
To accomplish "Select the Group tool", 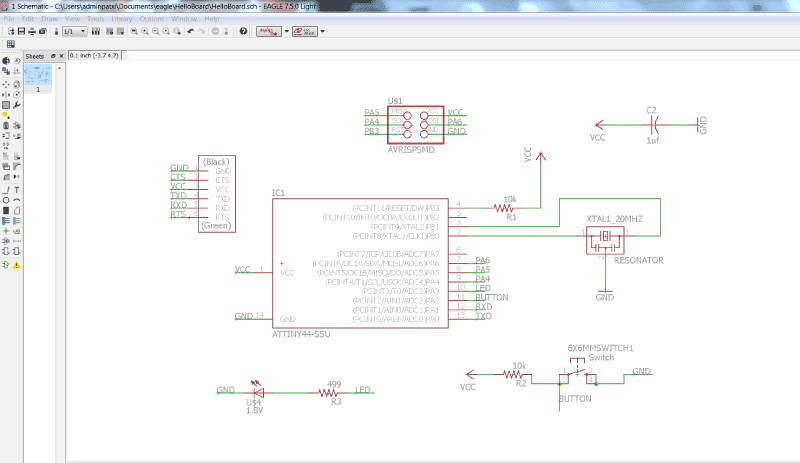I will [6, 105].
